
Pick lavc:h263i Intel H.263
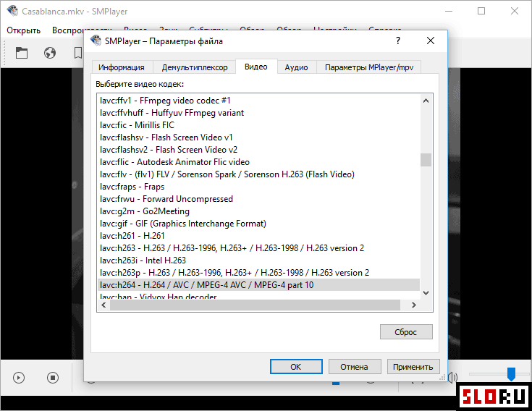point(258,260)
